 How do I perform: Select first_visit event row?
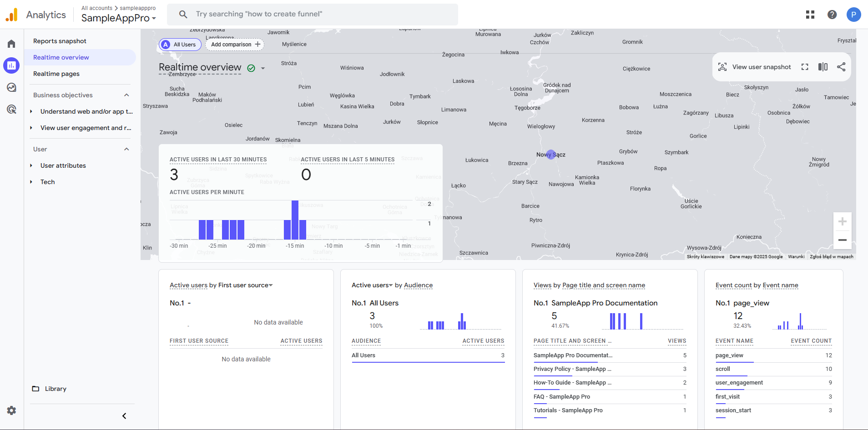774,397
